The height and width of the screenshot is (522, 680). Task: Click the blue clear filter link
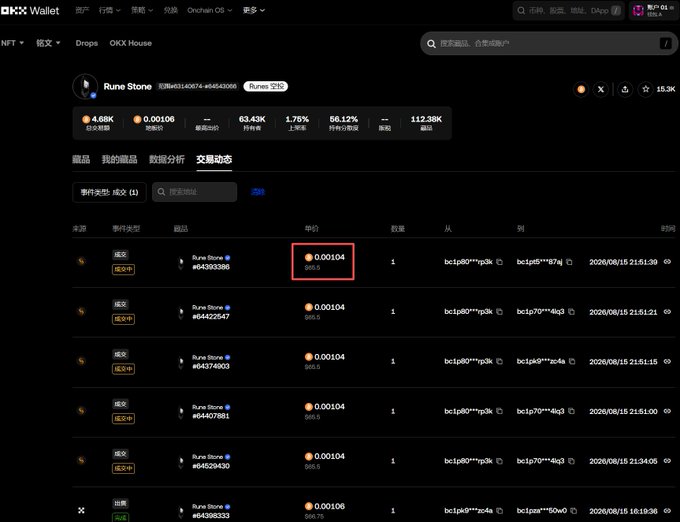point(258,192)
